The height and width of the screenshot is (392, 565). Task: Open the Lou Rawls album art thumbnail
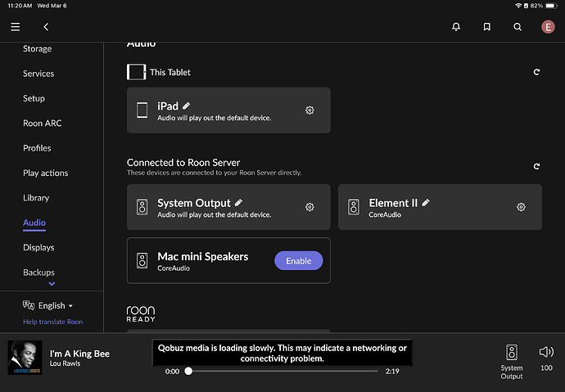pyautogui.click(x=25, y=358)
